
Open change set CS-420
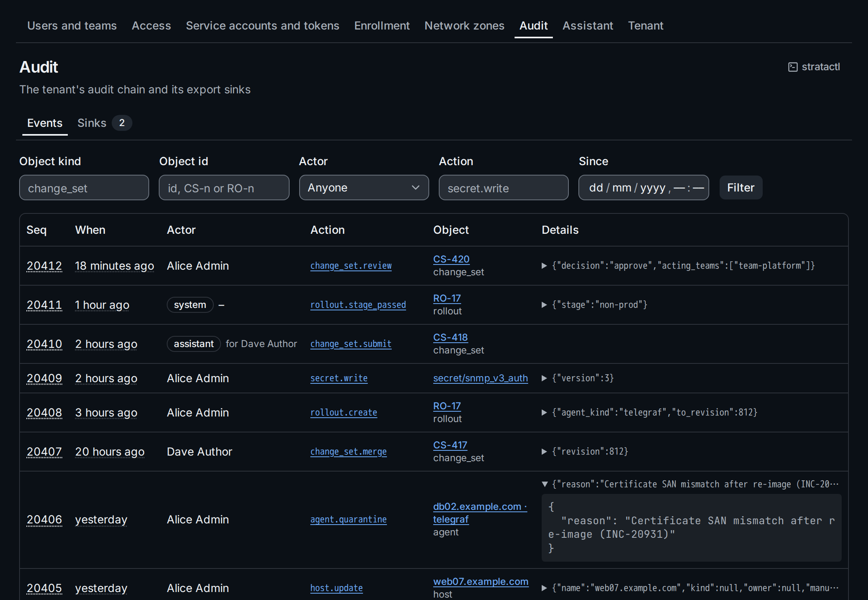(451, 259)
